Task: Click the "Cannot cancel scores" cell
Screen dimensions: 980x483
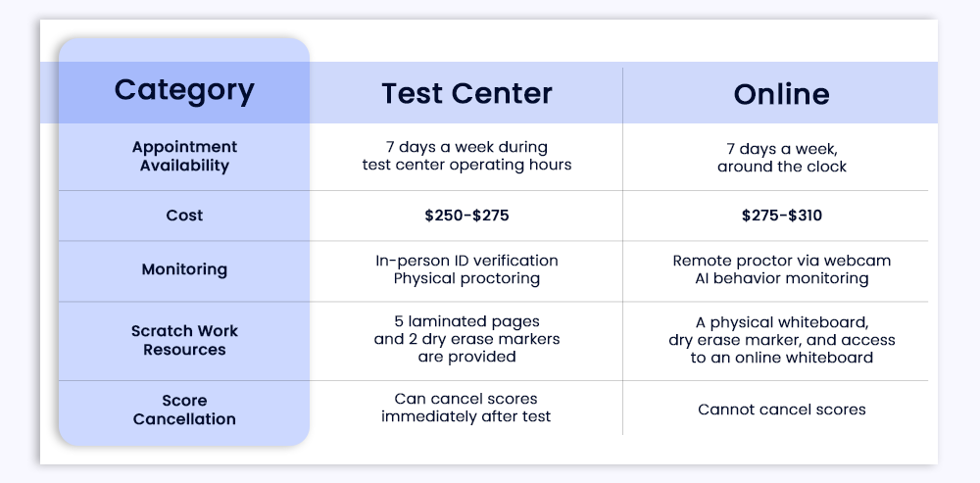Action: pyautogui.click(x=781, y=410)
